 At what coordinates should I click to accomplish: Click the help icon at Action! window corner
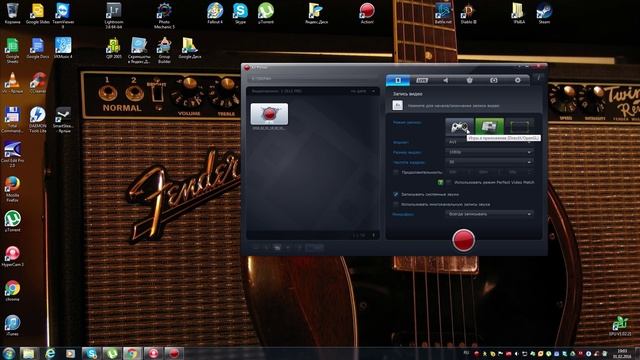click(538, 78)
